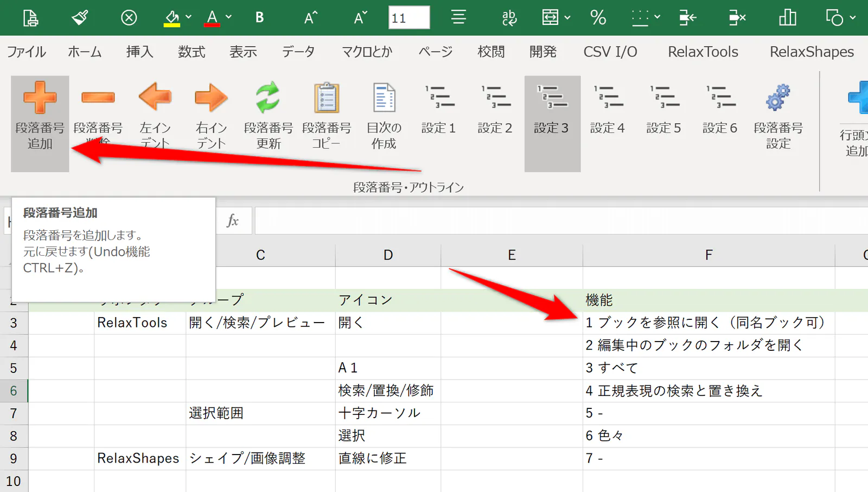Viewport: 868px width, 492px height.
Task: Click the percent style button
Action: 598,17
